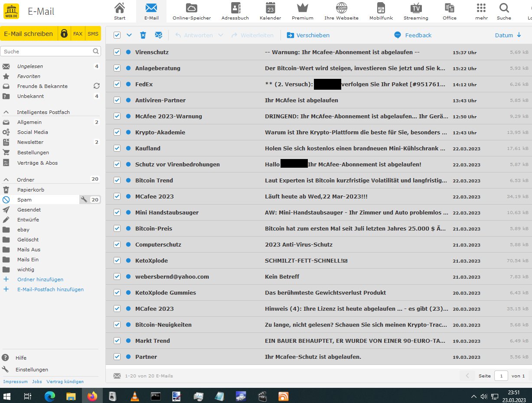Uncheck the Virenschutz mail checkbox
This screenshot has height=403, width=532.
tap(117, 52)
